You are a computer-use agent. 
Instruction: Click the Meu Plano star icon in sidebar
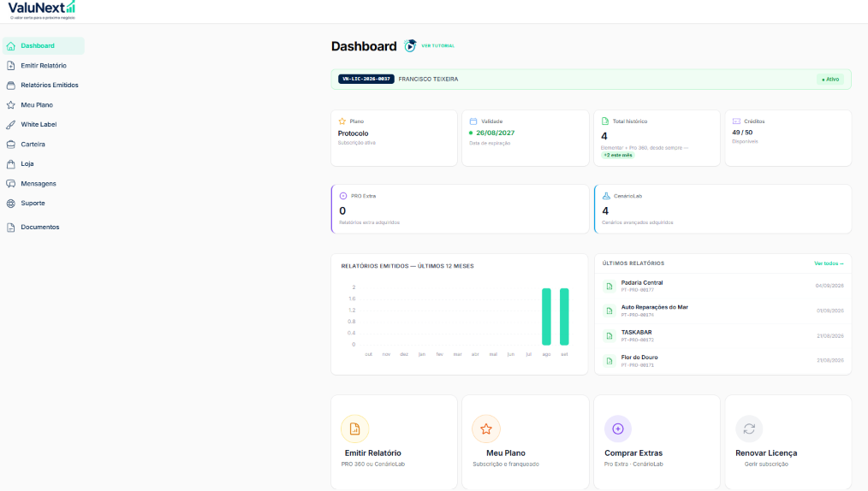(10, 105)
